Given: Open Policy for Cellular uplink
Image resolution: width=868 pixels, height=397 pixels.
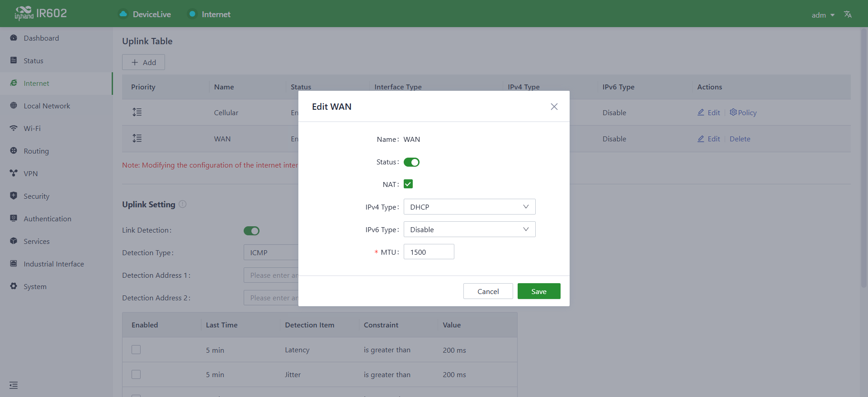Looking at the screenshot, I should click(743, 112).
